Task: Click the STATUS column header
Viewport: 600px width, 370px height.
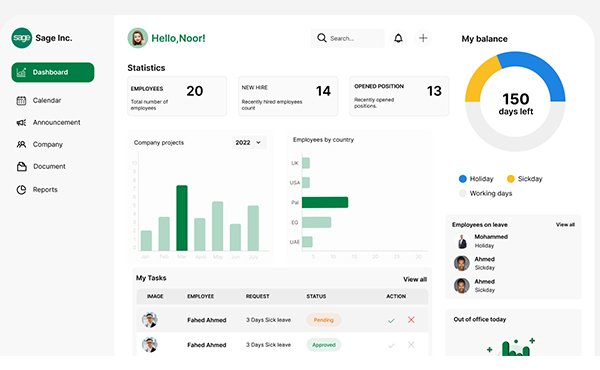Action: (x=316, y=296)
